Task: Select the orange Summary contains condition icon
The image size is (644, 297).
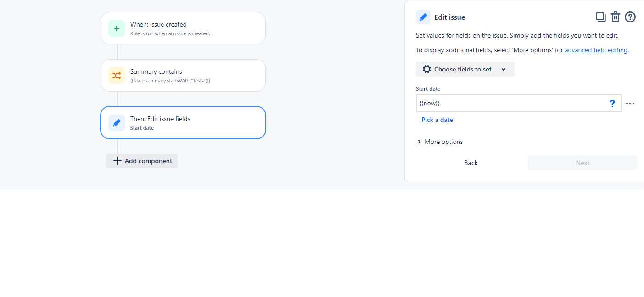Action: (116, 75)
